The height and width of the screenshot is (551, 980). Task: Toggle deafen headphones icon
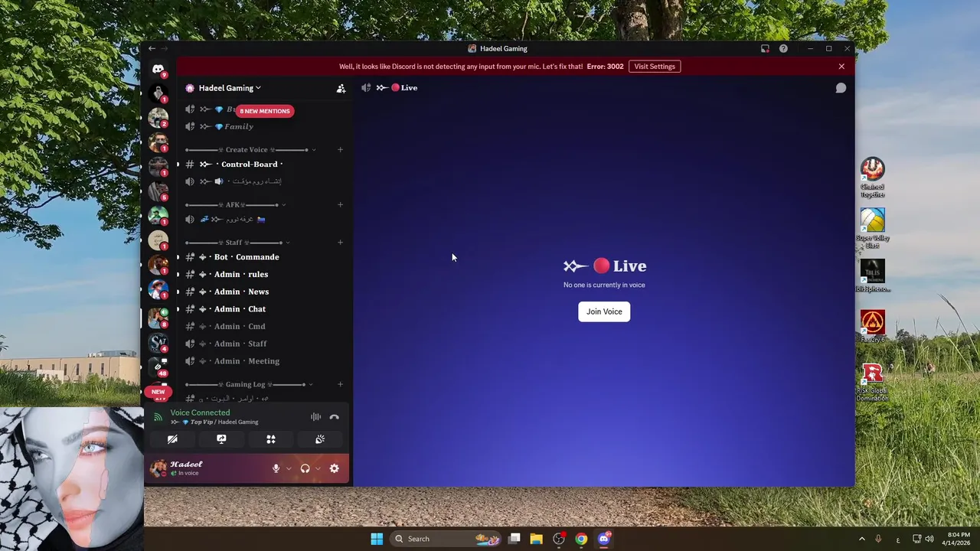coord(305,468)
